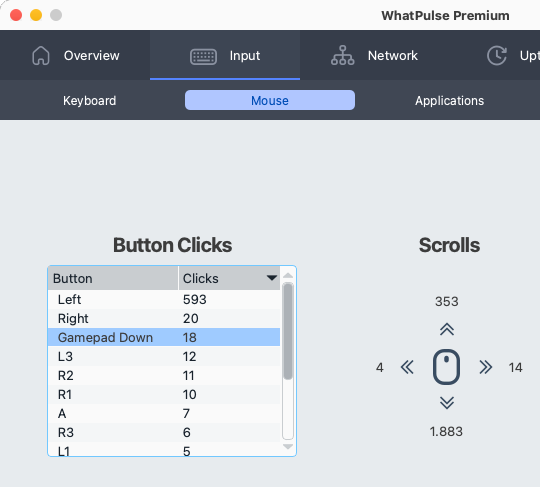Click the 18 clicks value
Image resolution: width=540 pixels, height=487 pixels.
(x=189, y=338)
